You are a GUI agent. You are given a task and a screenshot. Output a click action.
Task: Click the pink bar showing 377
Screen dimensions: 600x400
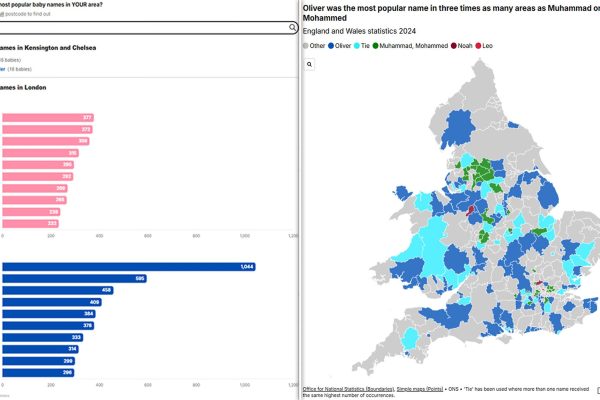point(48,118)
